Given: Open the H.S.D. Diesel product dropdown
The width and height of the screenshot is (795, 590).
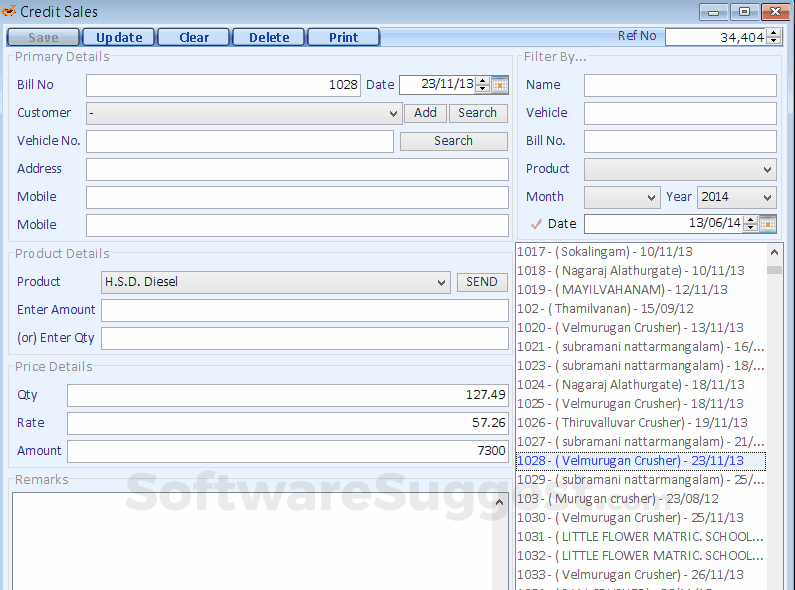Looking at the screenshot, I should [442, 283].
